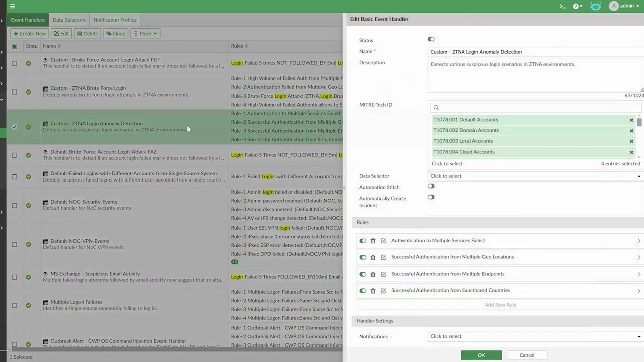Click the MITRE Tech ID list scrollbar
This screenshot has width=644, height=362.
pyautogui.click(x=639, y=122)
